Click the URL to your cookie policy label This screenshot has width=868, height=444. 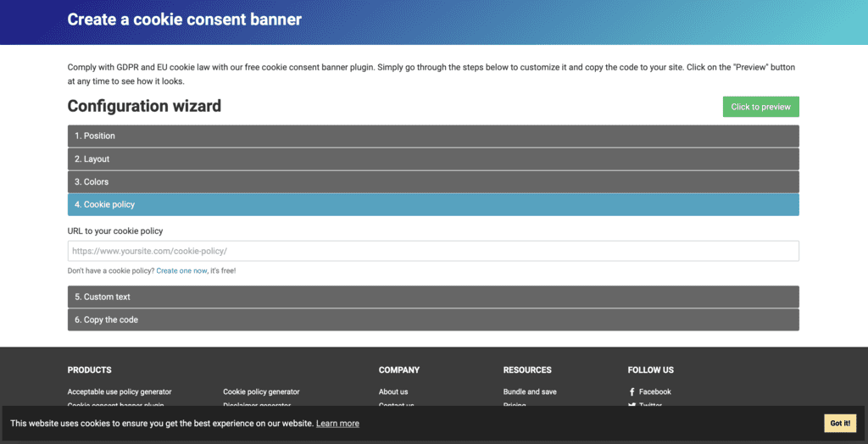(x=115, y=231)
